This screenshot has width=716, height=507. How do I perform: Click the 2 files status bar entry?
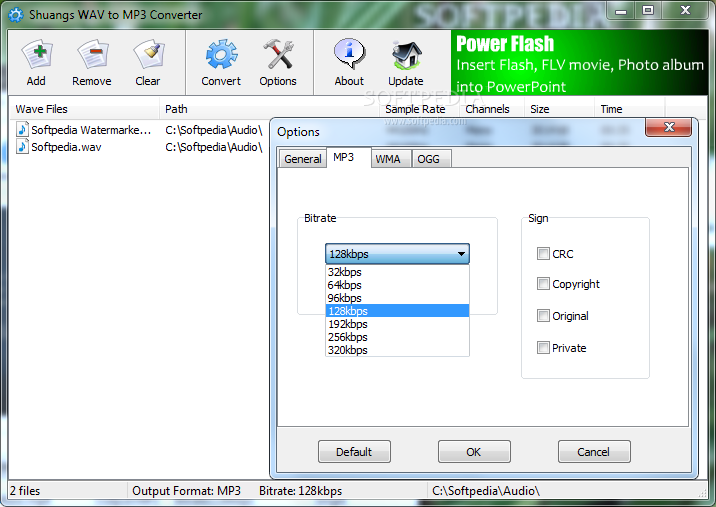pyautogui.click(x=25, y=491)
